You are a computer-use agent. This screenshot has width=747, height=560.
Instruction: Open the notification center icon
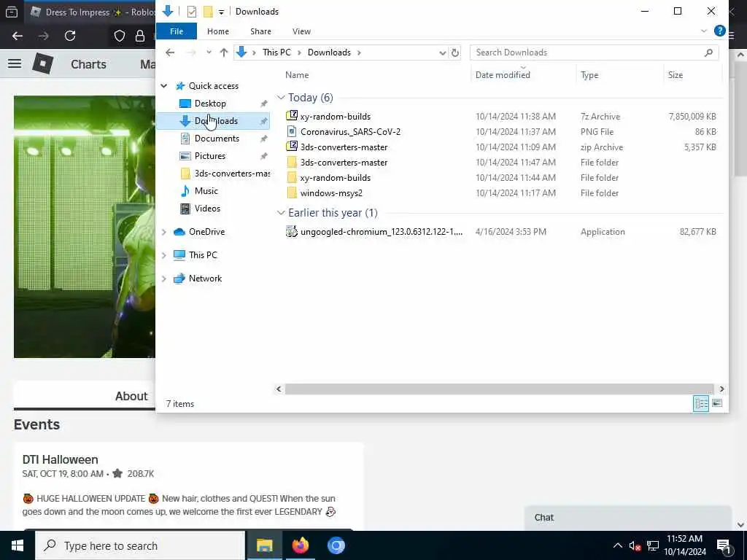tap(724, 546)
